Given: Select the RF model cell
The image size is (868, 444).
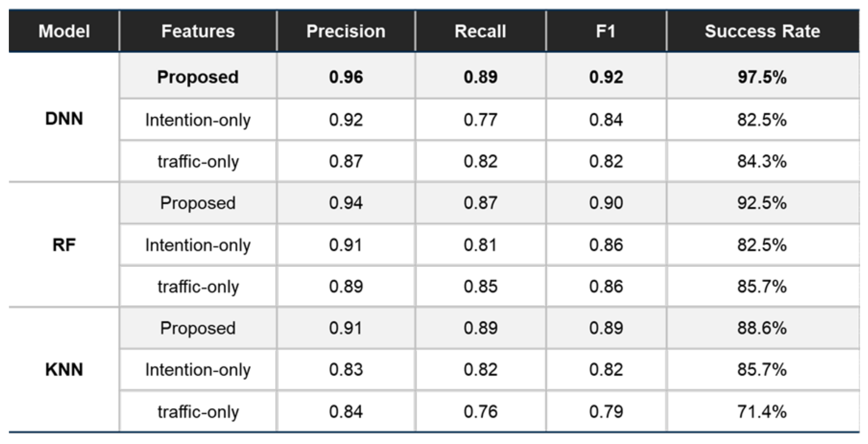Looking at the screenshot, I should (x=64, y=245).
